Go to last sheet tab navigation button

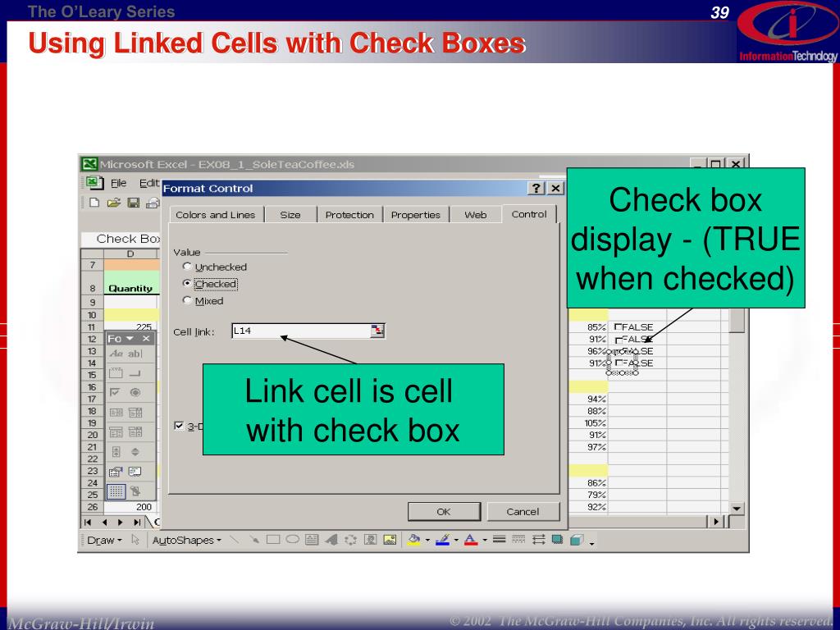click(137, 522)
